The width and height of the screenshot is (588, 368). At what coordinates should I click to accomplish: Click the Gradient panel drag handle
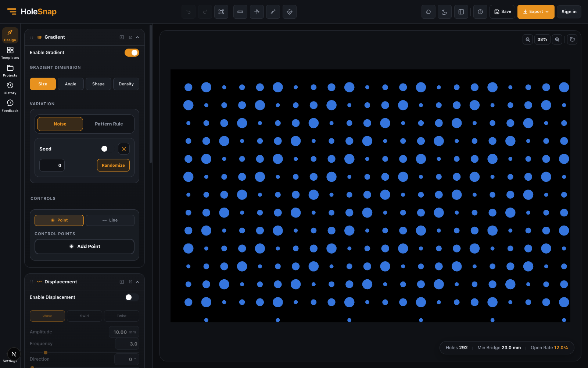[x=32, y=37]
